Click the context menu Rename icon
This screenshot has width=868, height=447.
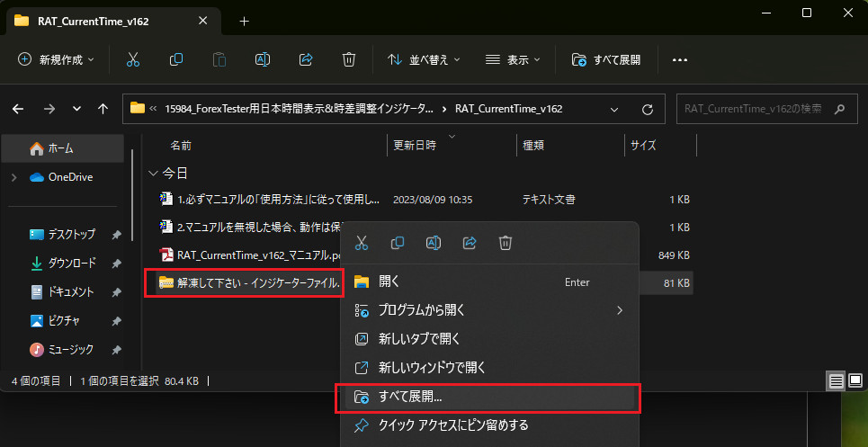(x=434, y=242)
